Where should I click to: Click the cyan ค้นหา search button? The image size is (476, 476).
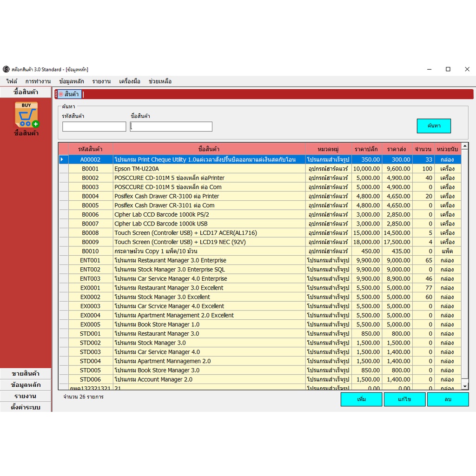(x=434, y=126)
